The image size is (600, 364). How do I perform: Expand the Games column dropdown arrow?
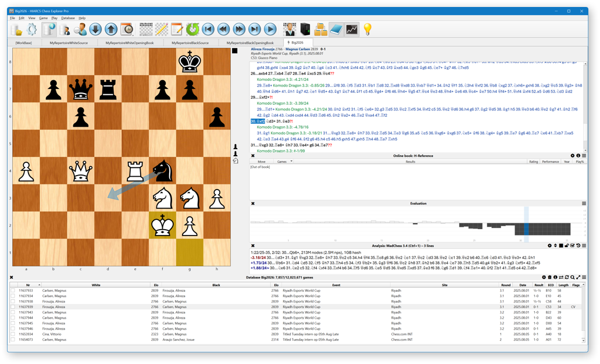[292, 162]
